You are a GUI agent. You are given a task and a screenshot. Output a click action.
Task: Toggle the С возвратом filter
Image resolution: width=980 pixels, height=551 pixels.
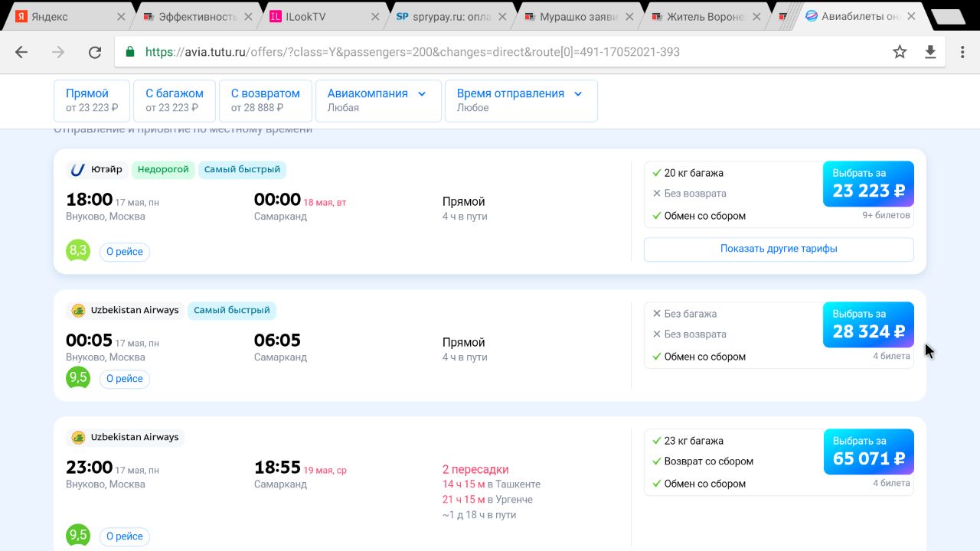(266, 100)
